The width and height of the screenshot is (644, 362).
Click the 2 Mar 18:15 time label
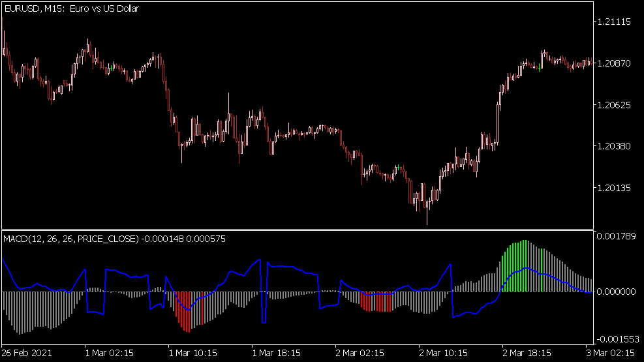pyautogui.click(x=527, y=352)
